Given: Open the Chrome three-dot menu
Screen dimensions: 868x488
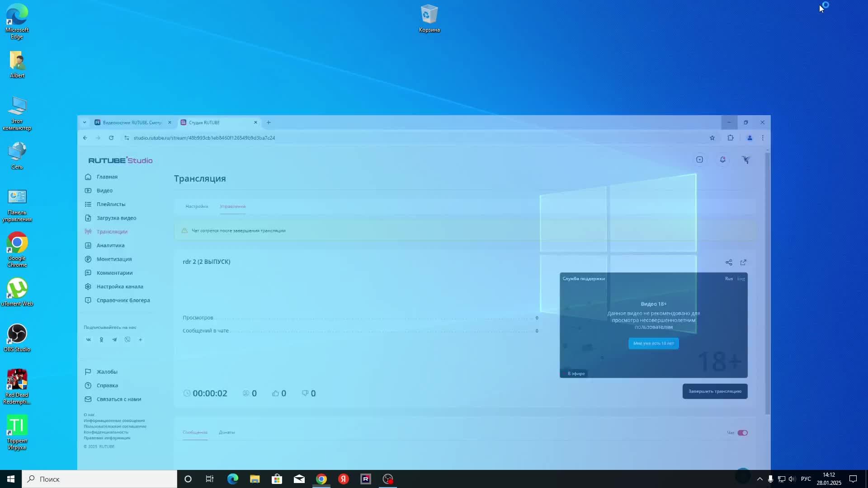Looking at the screenshot, I should (x=763, y=138).
